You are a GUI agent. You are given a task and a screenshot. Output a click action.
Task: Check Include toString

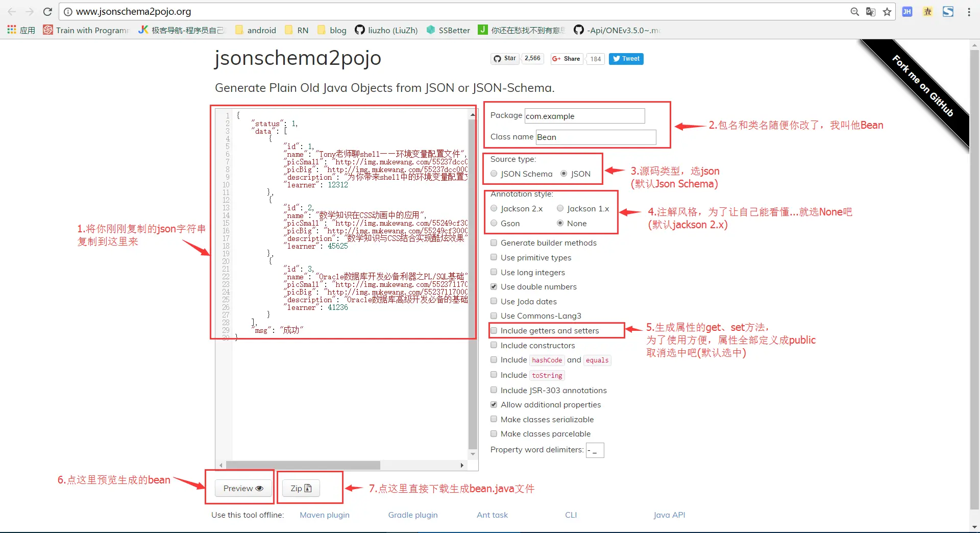(x=494, y=375)
